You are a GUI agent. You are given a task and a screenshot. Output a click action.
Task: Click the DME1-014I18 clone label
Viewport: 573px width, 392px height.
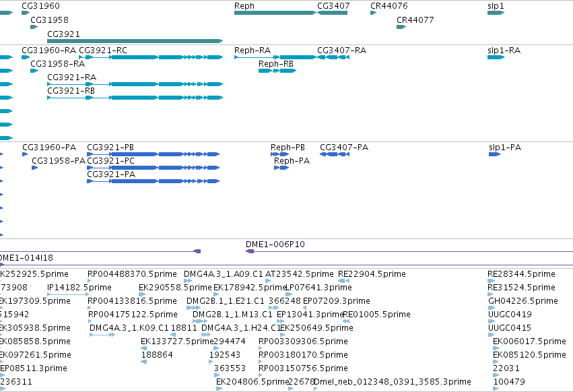[26, 258]
